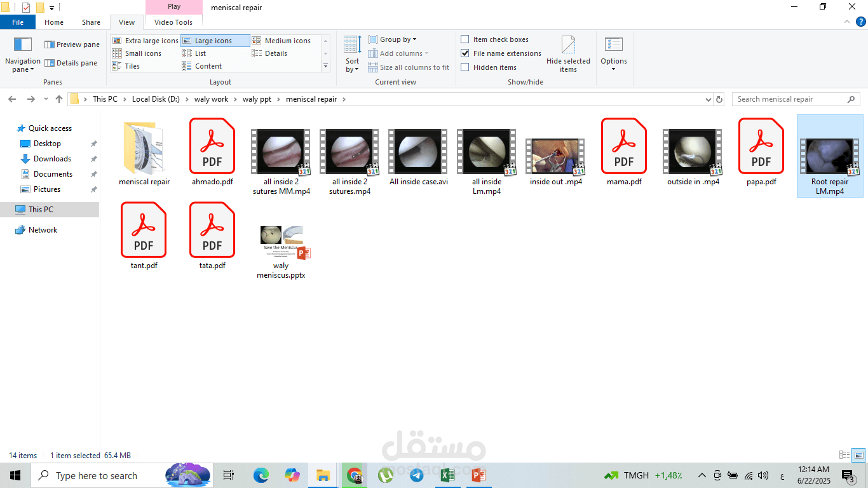Viewport: 868px width, 488px height.
Task: Select Network in navigation pane
Action: pyautogui.click(x=43, y=230)
